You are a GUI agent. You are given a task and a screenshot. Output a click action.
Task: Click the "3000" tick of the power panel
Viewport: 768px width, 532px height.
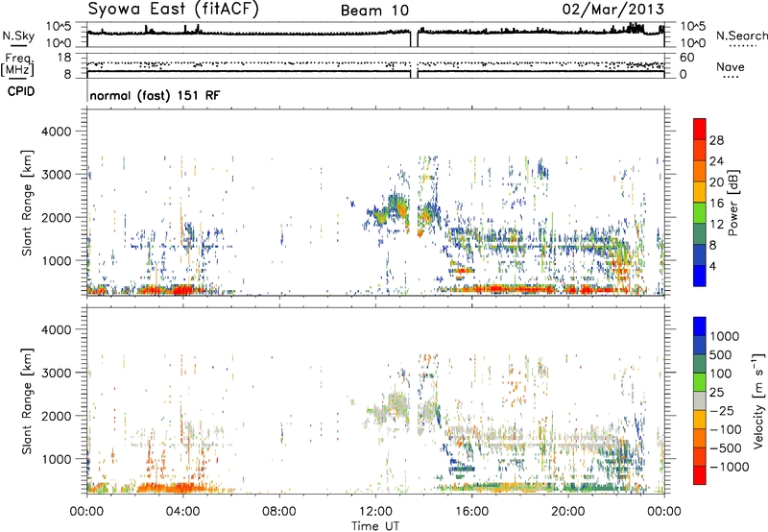56,175
